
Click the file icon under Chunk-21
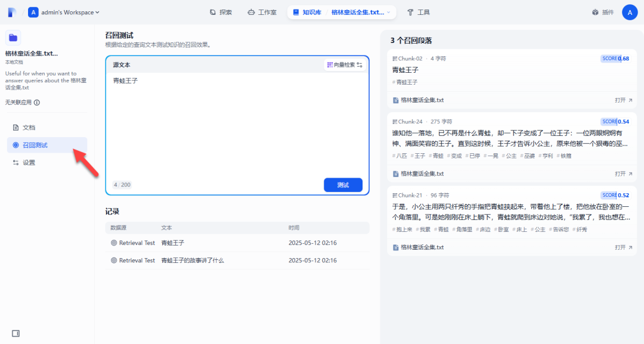point(395,247)
